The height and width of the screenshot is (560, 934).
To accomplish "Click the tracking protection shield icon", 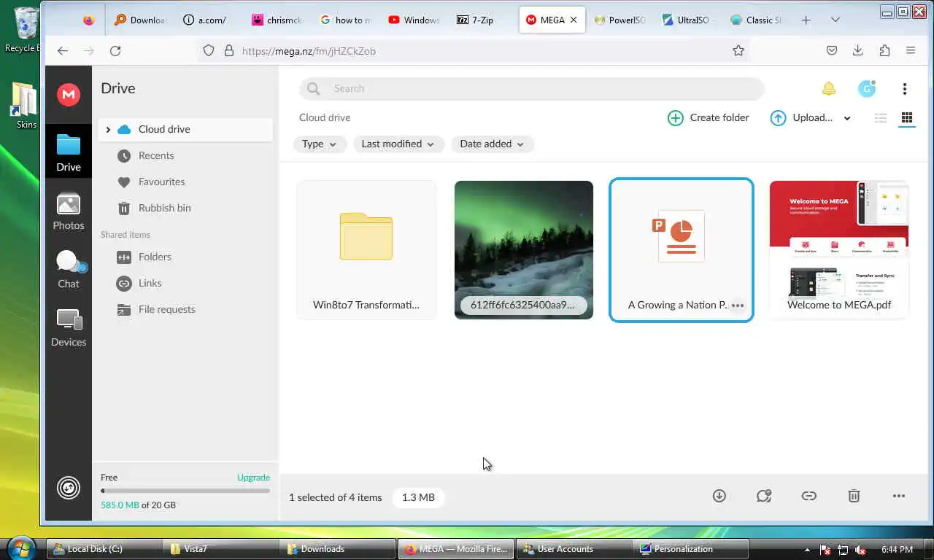I will pyautogui.click(x=209, y=50).
